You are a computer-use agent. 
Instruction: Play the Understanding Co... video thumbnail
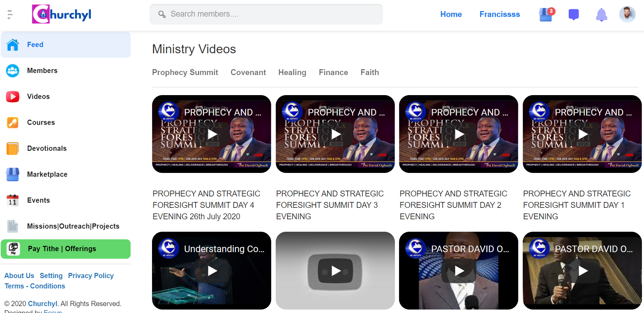tap(211, 271)
